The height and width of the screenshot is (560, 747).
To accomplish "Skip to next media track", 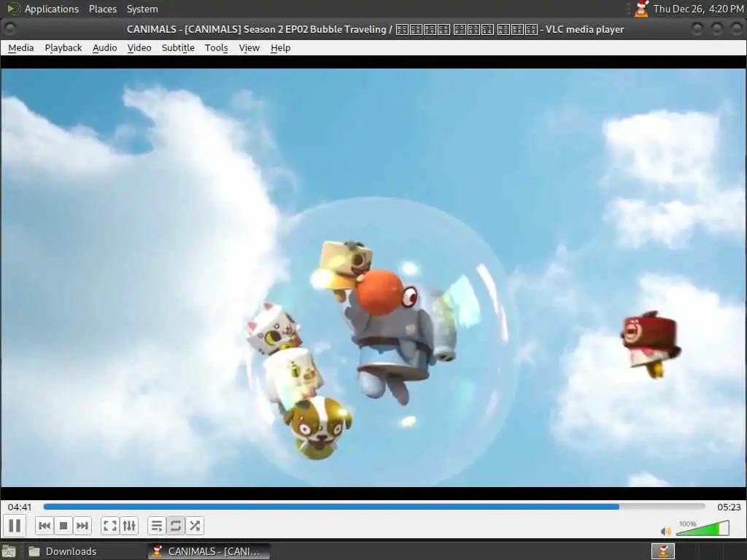I will [82, 526].
